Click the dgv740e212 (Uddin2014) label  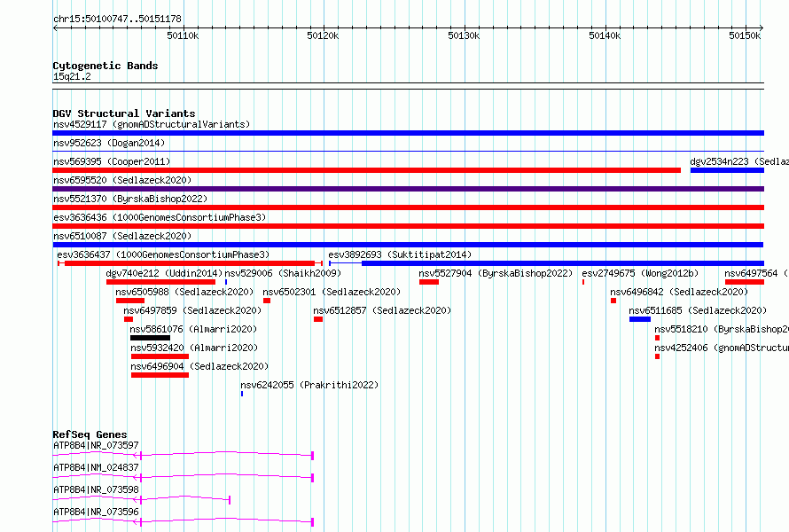click(164, 273)
